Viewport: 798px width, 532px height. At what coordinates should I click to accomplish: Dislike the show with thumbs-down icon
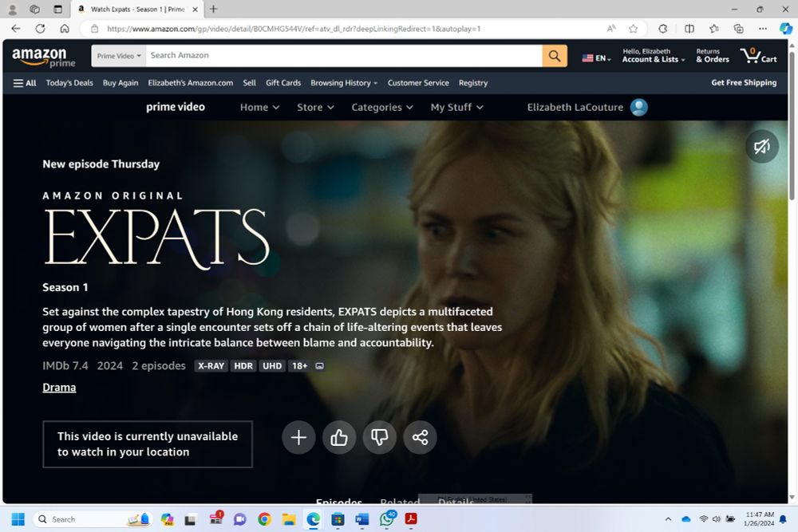pos(380,437)
